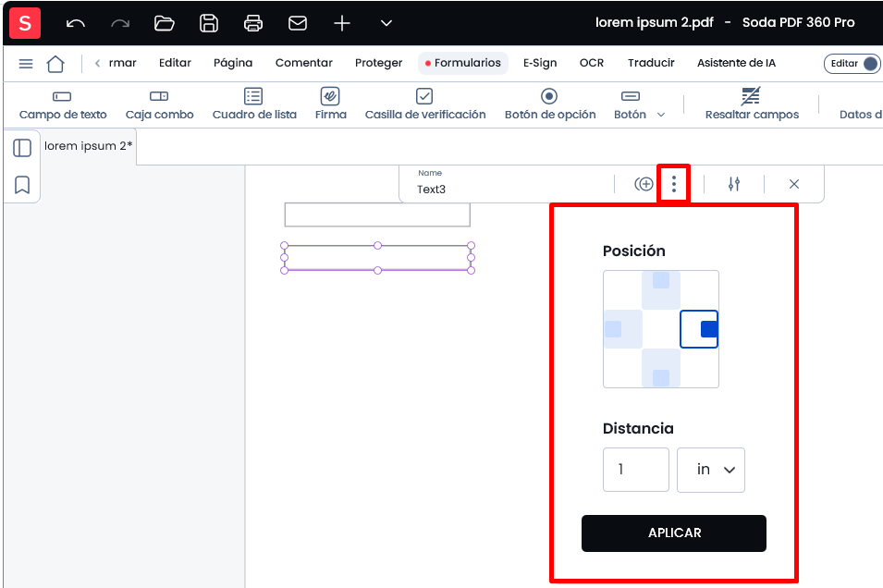Toggle the Editar mode switch
The height and width of the screenshot is (588, 883).
852,64
